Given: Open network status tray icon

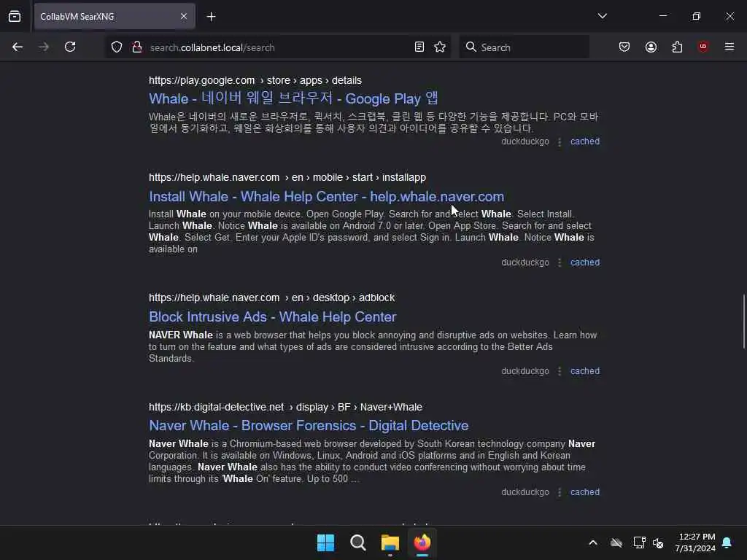Looking at the screenshot, I should click(639, 542).
